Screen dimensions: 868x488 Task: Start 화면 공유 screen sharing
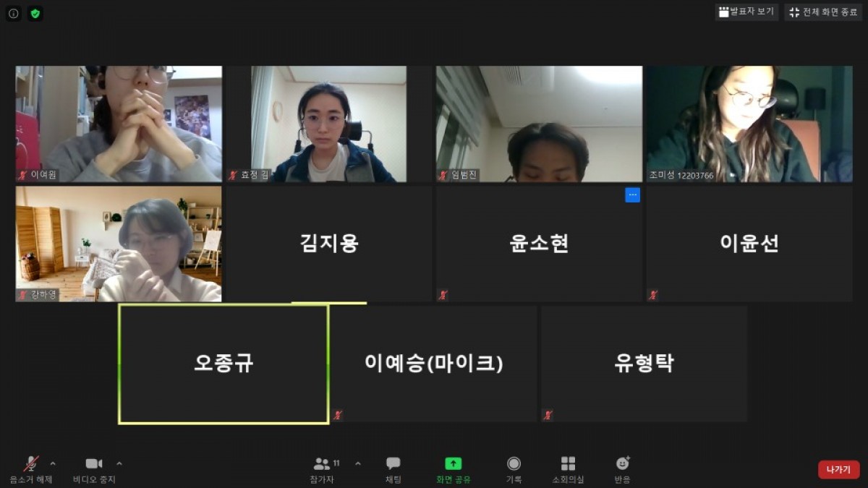(x=453, y=468)
